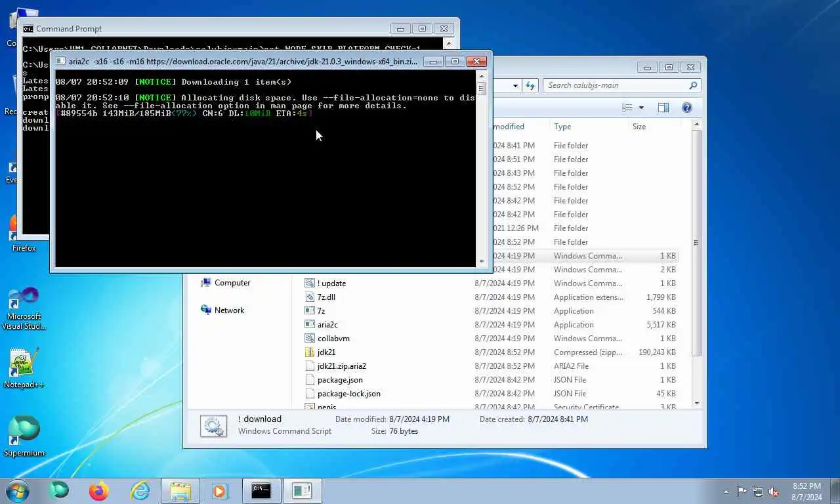Launch Firefox from the taskbar

coord(99,491)
